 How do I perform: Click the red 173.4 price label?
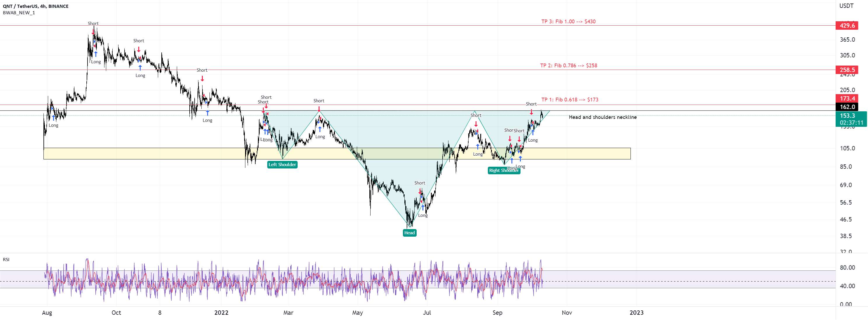847,99
